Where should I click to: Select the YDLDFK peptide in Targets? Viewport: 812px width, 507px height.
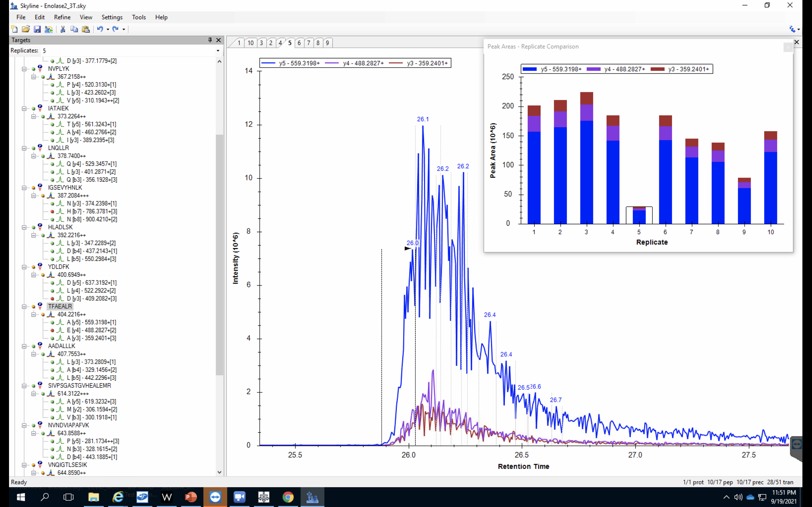pyautogui.click(x=58, y=266)
